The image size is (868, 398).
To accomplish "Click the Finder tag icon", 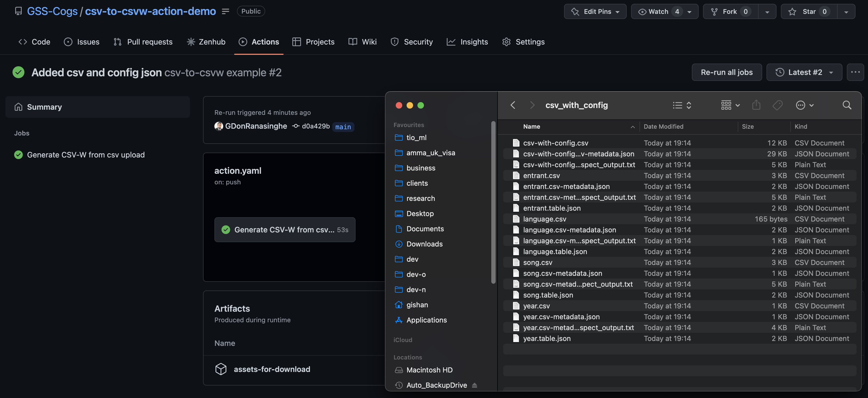I will coord(777,105).
